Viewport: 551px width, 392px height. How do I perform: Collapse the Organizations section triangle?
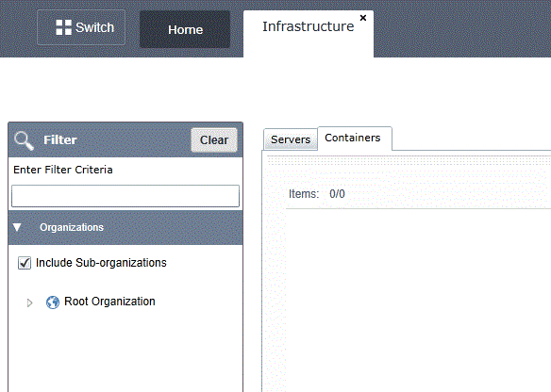[x=17, y=227]
